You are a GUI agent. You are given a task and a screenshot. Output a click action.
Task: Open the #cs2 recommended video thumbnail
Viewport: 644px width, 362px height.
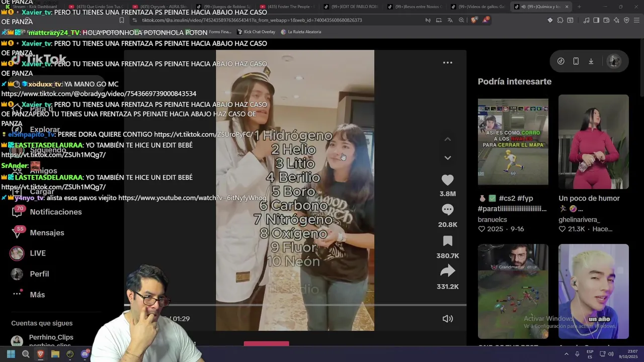click(513, 142)
